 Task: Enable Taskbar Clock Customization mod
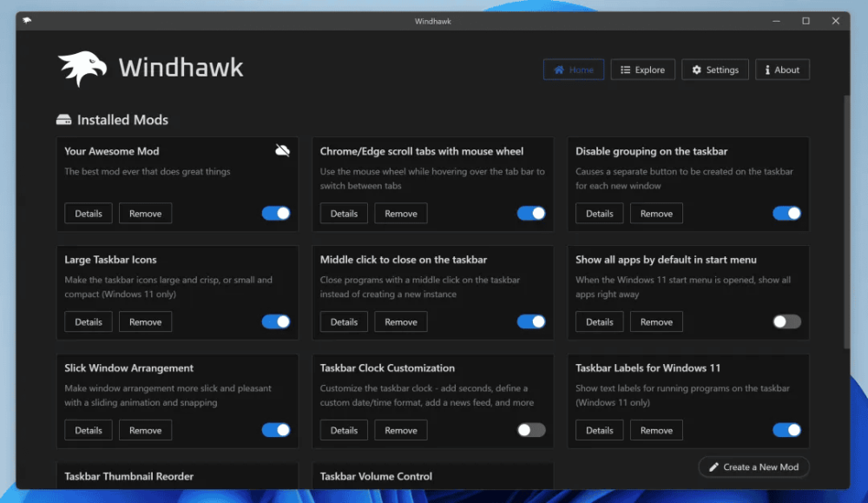[531, 430]
